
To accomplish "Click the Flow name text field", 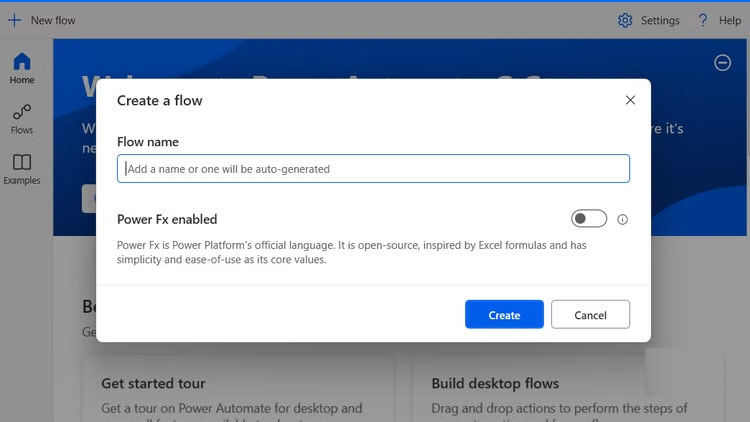I will [373, 169].
